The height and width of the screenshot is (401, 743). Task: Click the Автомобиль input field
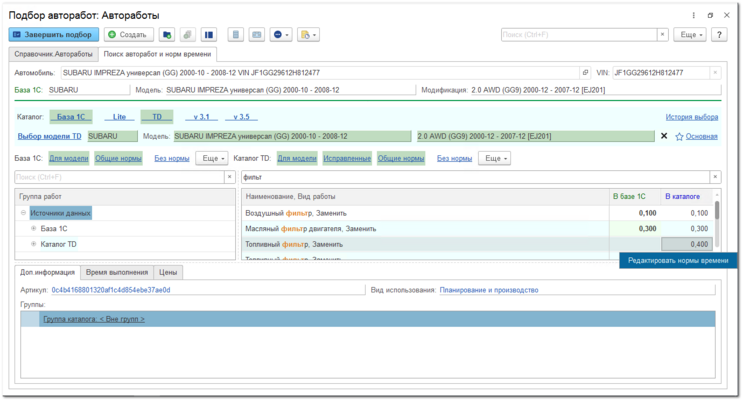pos(320,73)
